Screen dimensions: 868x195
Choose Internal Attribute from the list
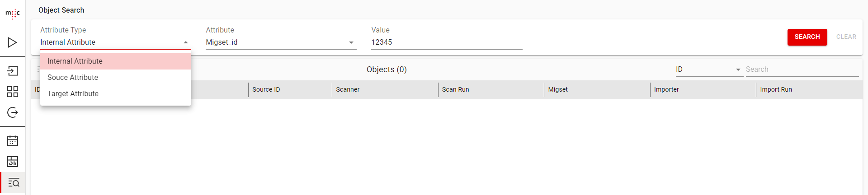point(75,61)
